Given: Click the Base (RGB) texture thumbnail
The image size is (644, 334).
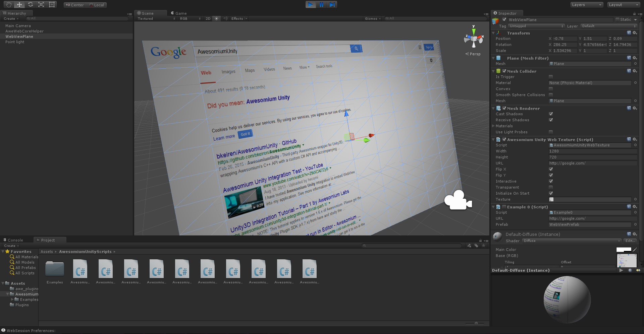Looking at the screenshot, I should (627, 260).
